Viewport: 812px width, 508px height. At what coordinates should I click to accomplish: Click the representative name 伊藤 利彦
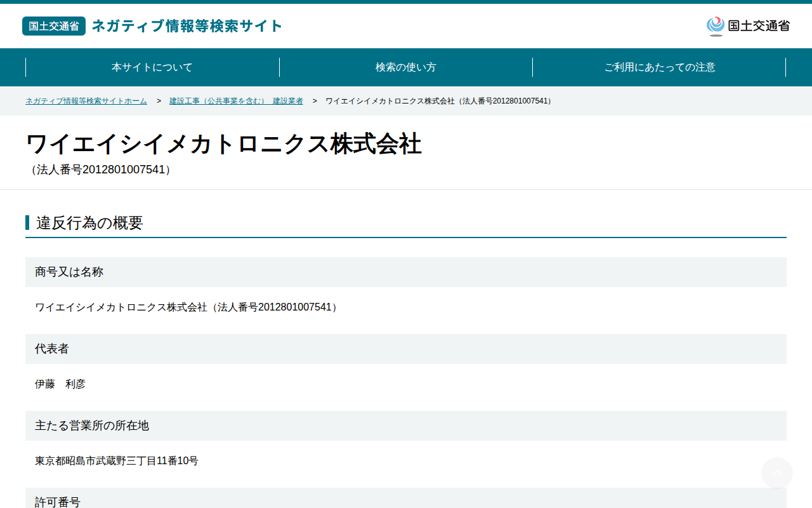pyautogui.click(x=60, y=384)
